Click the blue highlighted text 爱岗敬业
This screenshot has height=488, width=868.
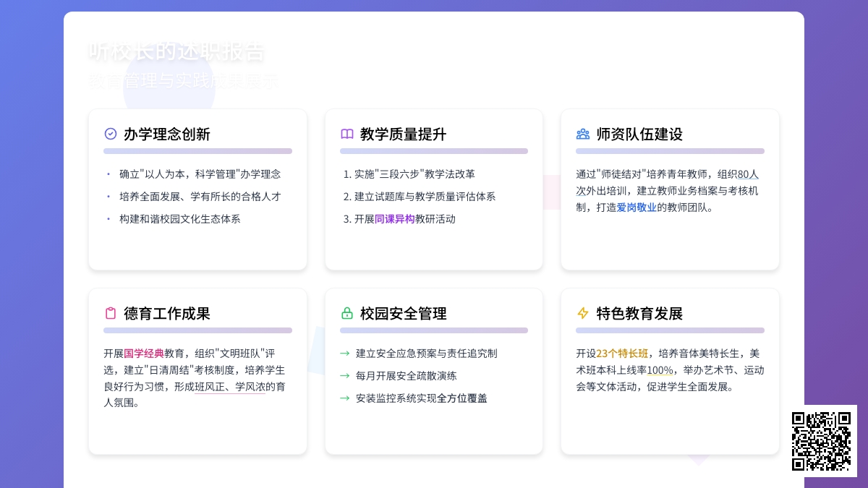click(637, 207)
